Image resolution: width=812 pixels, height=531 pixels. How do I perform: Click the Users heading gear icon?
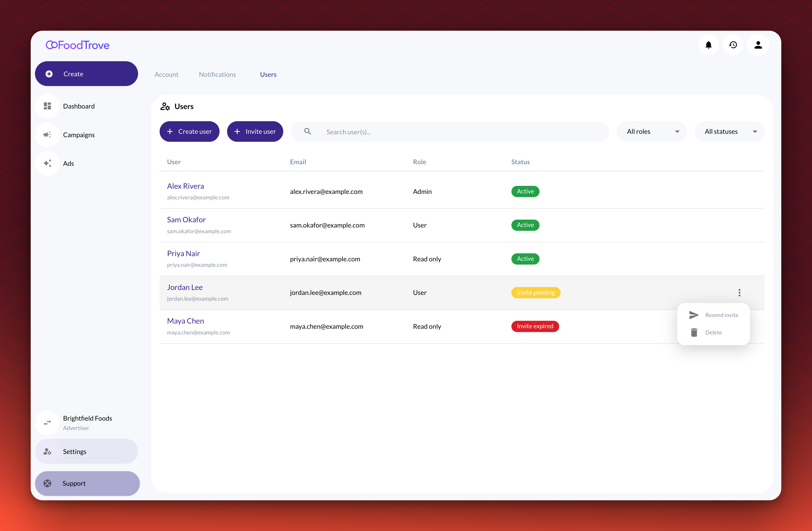(165, 106)
